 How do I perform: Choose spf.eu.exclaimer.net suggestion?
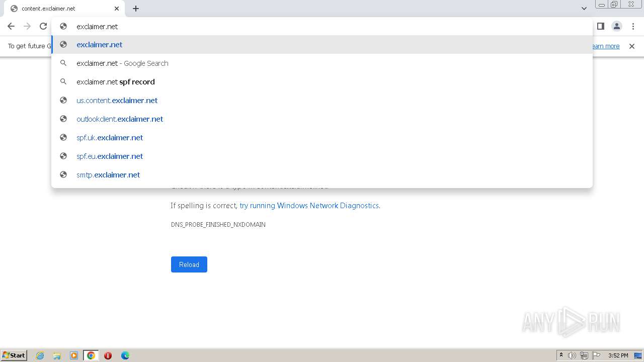click(322, 156)
